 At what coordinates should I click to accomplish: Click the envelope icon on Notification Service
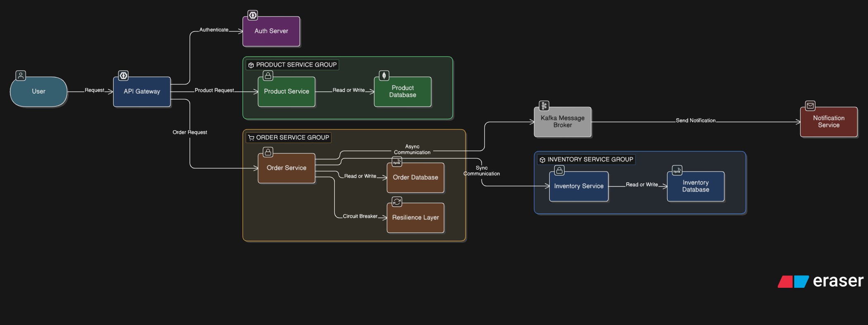tap(810, 106)
